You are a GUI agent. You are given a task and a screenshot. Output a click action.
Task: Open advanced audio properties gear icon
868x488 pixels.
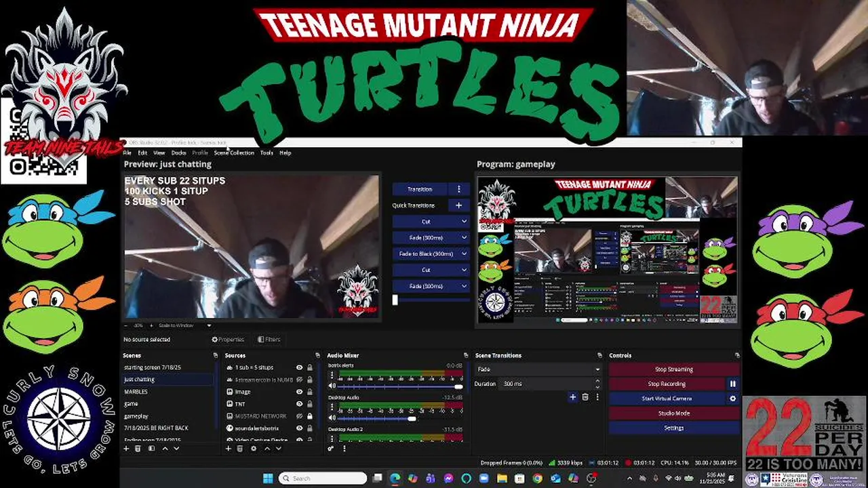coord(331,449)
